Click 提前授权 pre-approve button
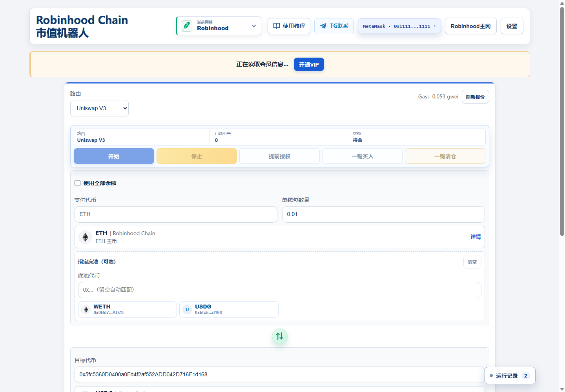This screenshot has width=565, height=392. coord(279,156)
